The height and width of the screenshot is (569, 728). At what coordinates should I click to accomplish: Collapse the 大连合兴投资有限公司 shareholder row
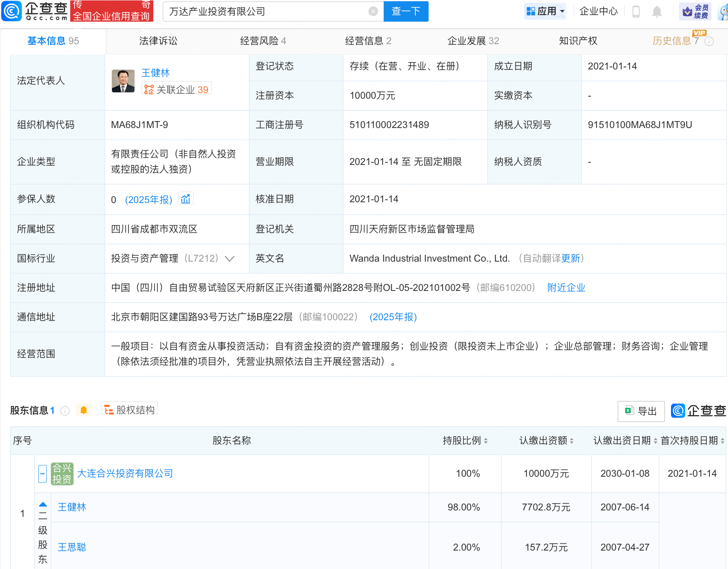coord(43,474)
